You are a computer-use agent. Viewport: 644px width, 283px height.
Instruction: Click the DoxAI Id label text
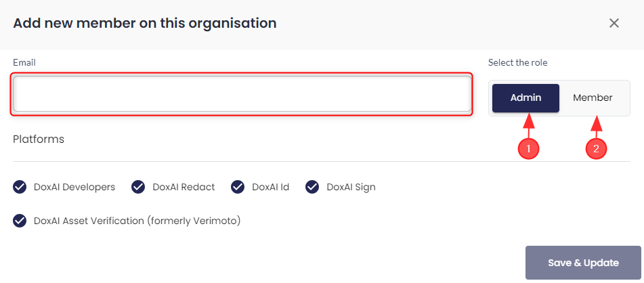(x=270, y=187)
